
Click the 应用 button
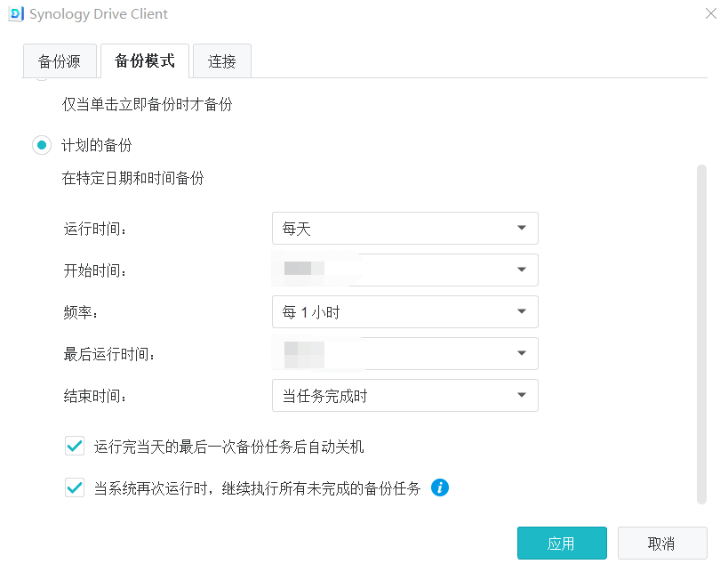[x=562, y=543]
